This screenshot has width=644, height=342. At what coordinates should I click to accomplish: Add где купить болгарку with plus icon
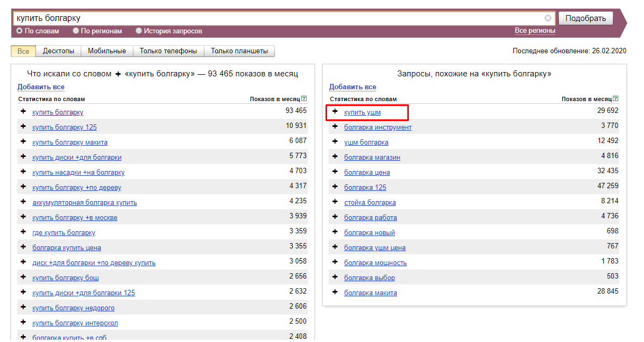click(24, 232)
